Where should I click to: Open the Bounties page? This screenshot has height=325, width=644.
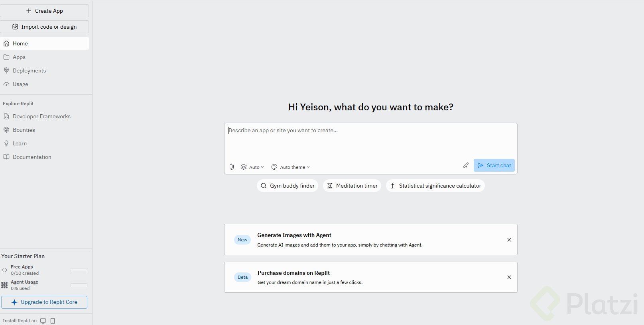pos(24,130)
